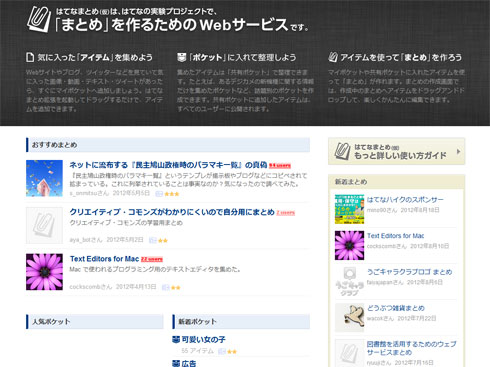Open the s_onmitsuさん user link

89,193
